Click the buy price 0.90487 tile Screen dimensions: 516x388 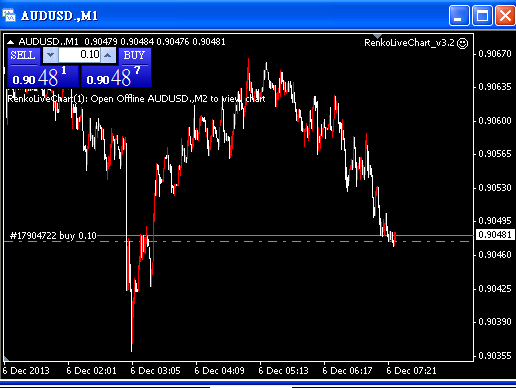point(116,76)
